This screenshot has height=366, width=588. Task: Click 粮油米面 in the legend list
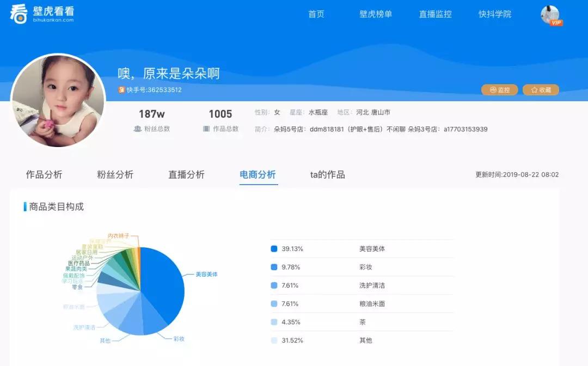pyautogui.click(x=372, y=304)
